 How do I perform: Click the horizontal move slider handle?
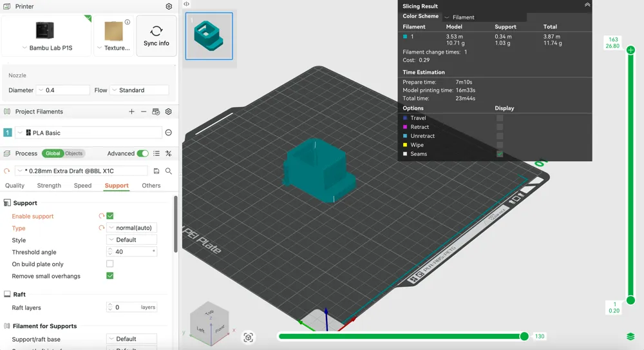[524, 336]
